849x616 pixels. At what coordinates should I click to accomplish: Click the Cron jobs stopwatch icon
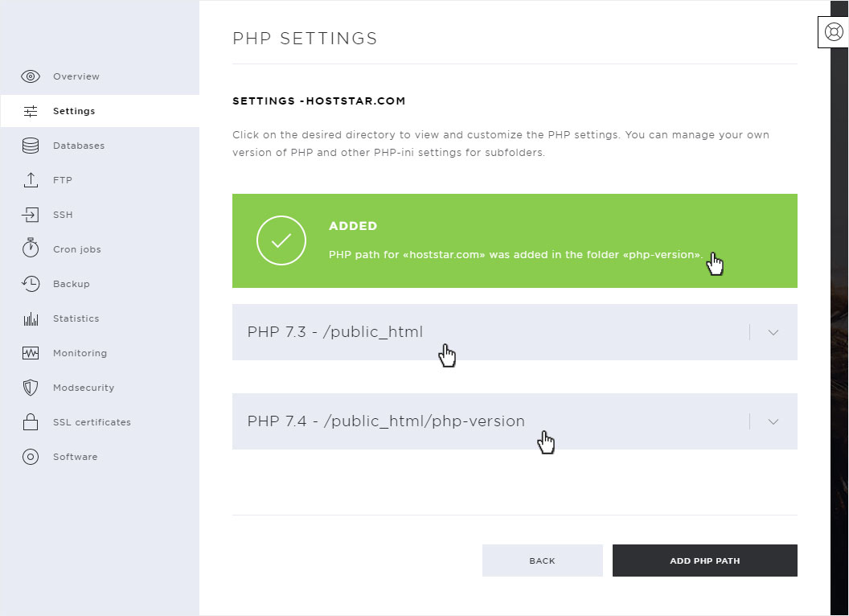pyautogui.click(x=31, y=248)
